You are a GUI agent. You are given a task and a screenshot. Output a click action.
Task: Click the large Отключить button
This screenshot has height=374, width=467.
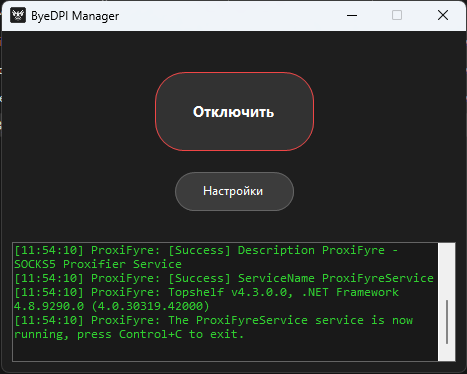pyautogui.click(x=234, y=112)
